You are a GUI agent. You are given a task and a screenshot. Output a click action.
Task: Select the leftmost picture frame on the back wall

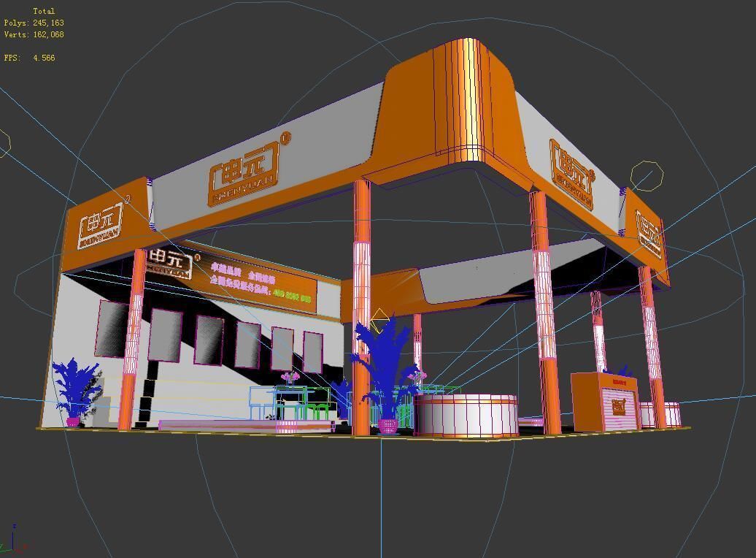click(112, 328)
